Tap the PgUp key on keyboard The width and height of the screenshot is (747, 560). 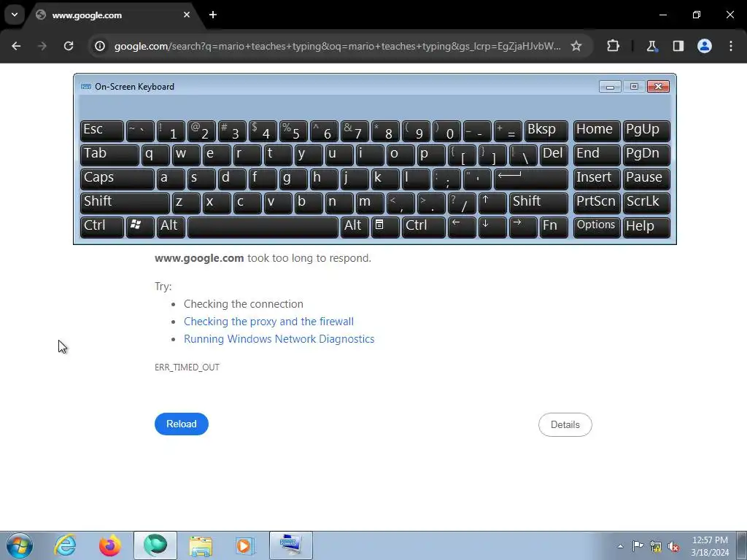click(x=646, y=131)
